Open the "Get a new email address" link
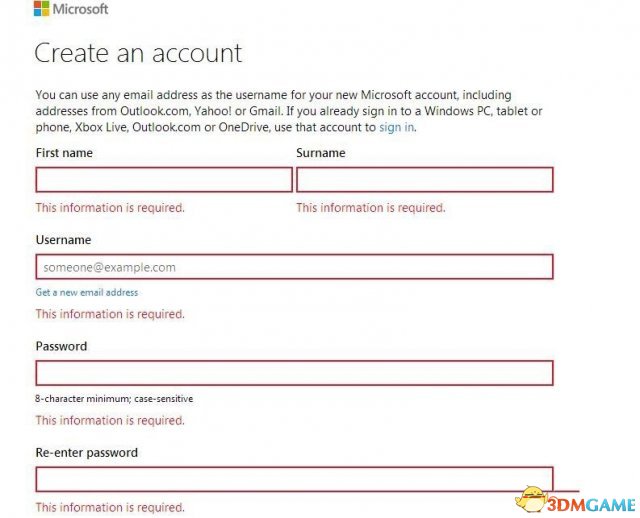640x518 pixels. tap(87, 292)
